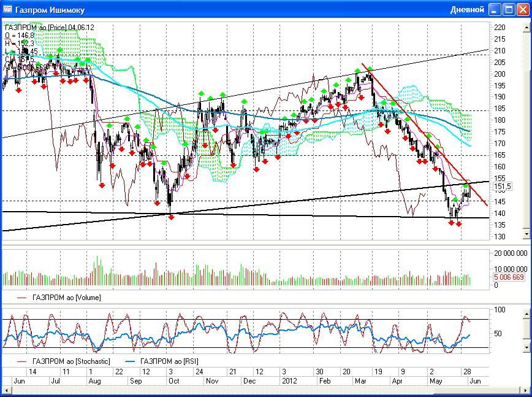
Task: Click the chart window title bar icon
Action: click(x=7, y=9)
